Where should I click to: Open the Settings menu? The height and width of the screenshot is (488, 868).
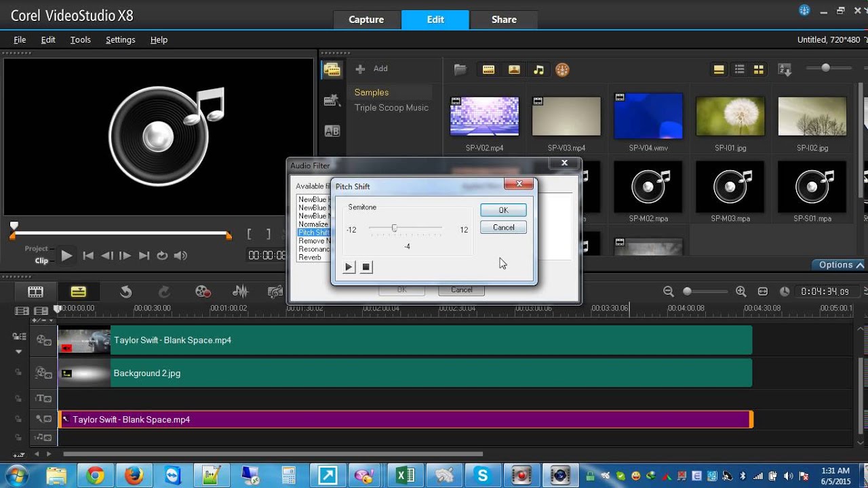coord(120,40)
